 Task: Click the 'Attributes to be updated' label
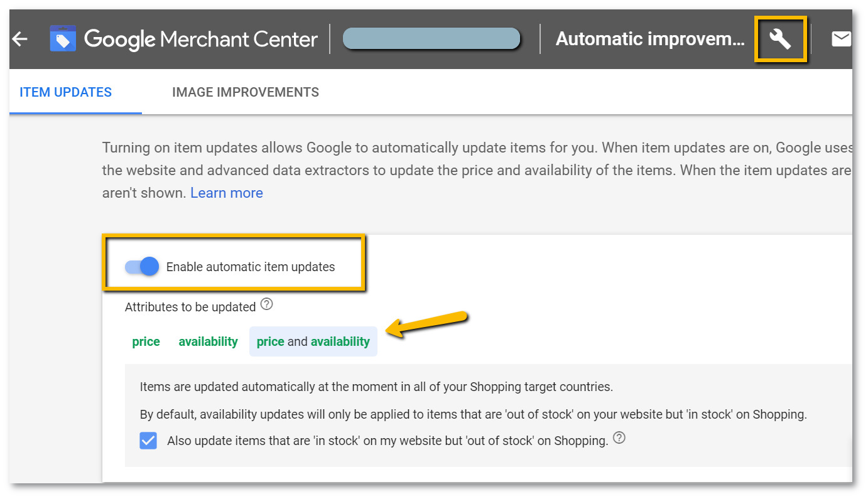pyautogui.click(x=190, y=307)
